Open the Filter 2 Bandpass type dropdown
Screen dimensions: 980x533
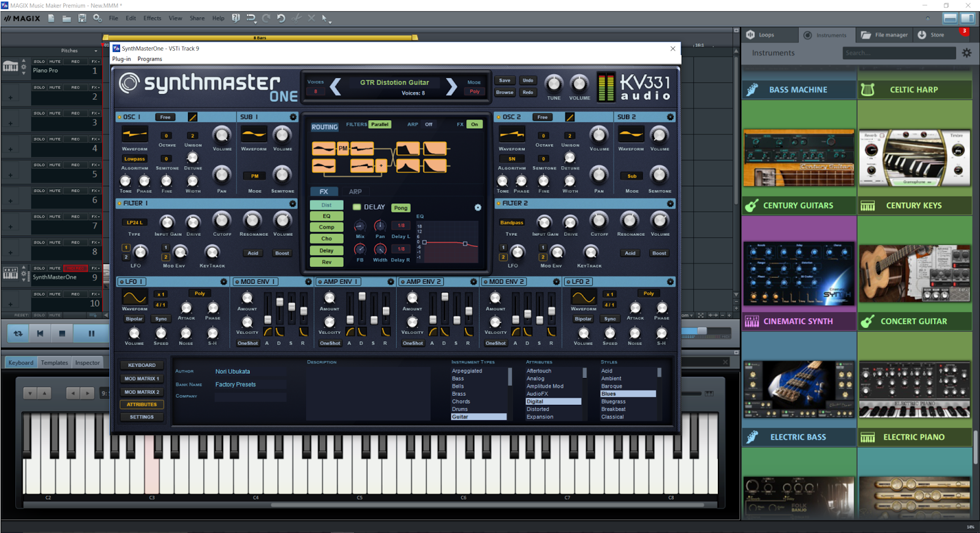[x=511, y=222]
